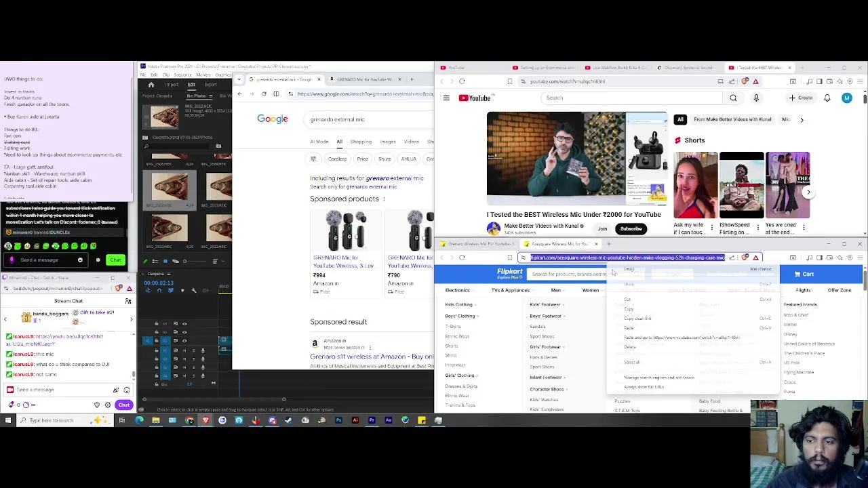Choose Paste and go to youtube URL
Screen dimensions: 868x488
pyautogui.click(x=682, y=338)
